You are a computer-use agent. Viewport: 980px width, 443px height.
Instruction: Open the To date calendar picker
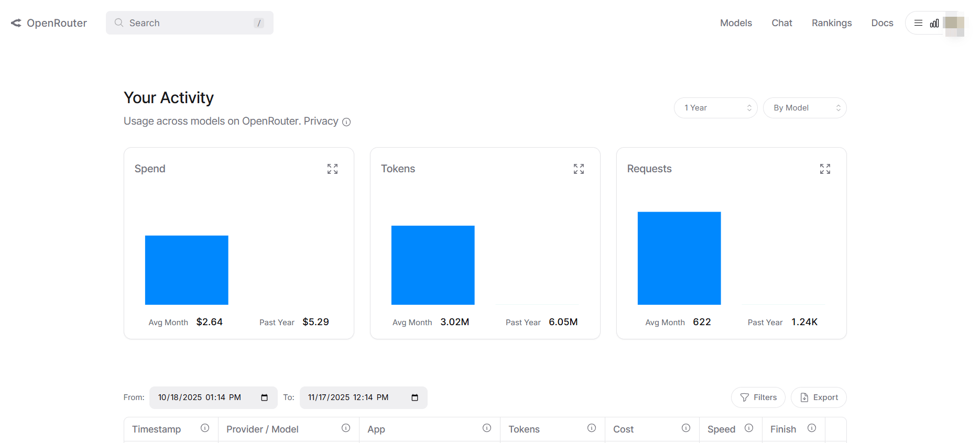pos(415,397)
